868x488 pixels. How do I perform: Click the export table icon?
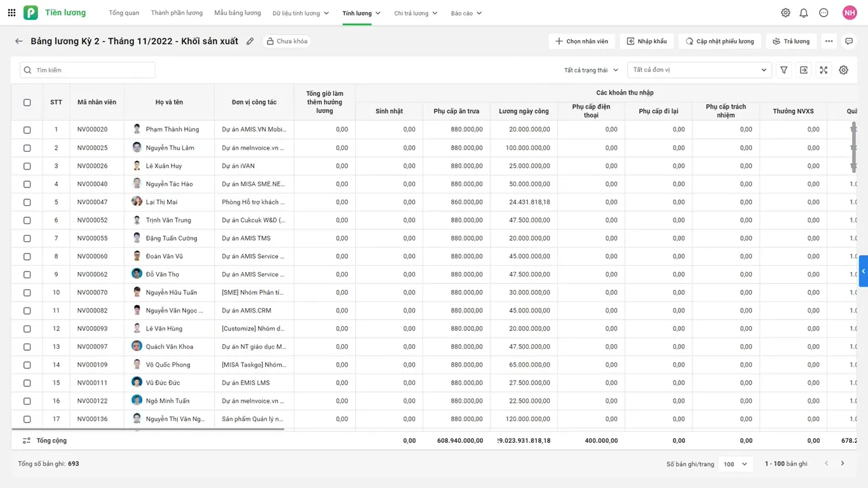tap(804, 70)
